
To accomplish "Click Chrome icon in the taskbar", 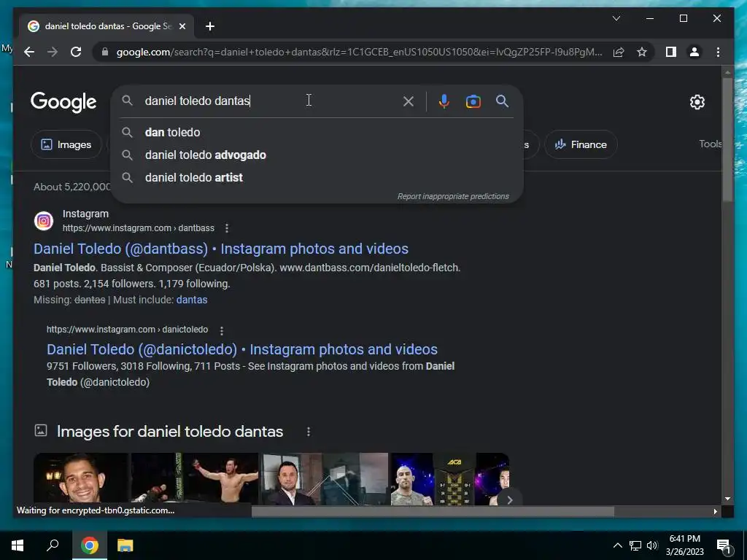I will coord(89,545).
